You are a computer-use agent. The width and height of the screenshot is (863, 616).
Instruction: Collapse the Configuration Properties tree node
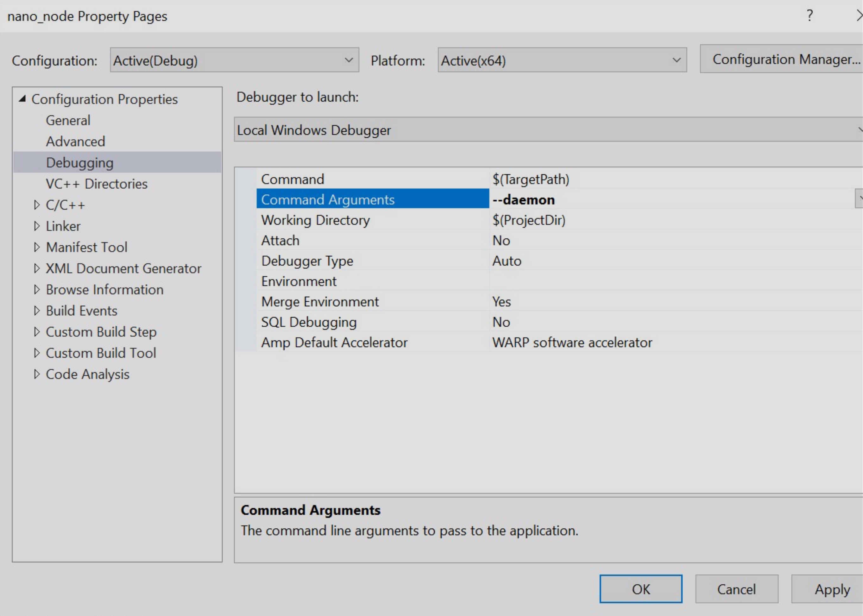pos(22,99)
